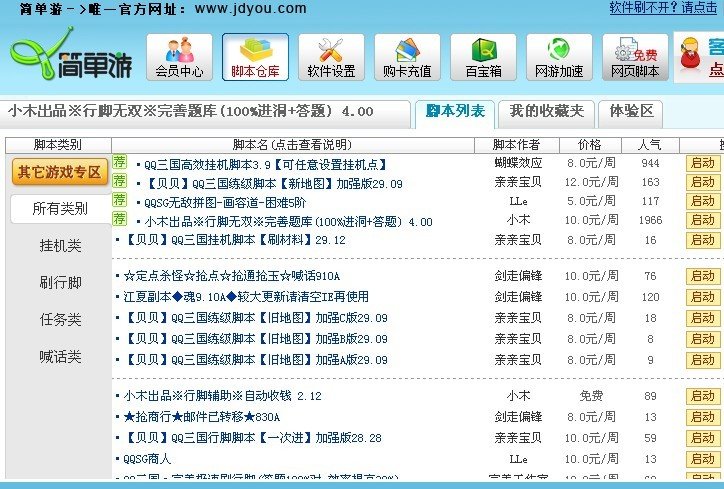Click 启动 for 行脚辅助自动收钱 row
Viewport: 724px width, 489px height.
click(703, 396)
